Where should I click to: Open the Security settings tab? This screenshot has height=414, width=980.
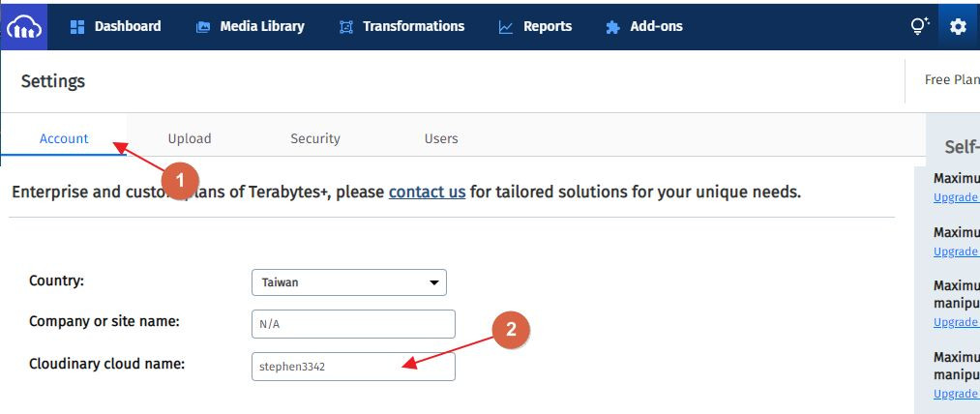(x=315, y=138)
